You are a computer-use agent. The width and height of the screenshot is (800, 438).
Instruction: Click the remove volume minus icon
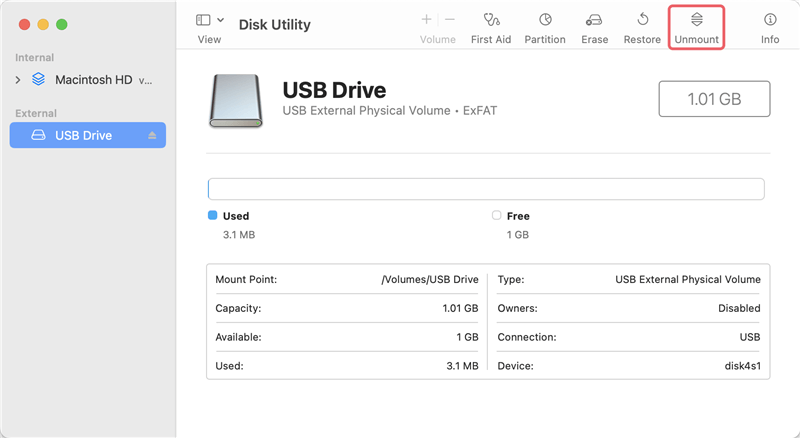coord(449,19)
